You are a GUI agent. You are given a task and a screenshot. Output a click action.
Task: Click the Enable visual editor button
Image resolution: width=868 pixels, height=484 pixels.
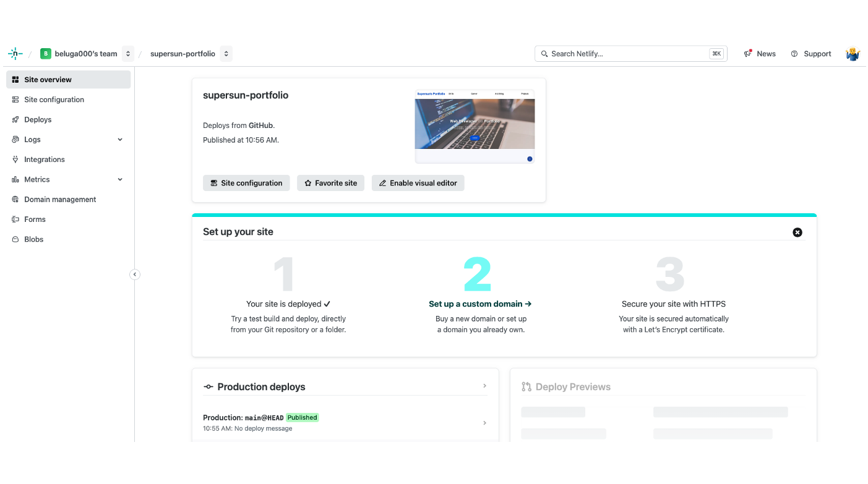point(418,183)
